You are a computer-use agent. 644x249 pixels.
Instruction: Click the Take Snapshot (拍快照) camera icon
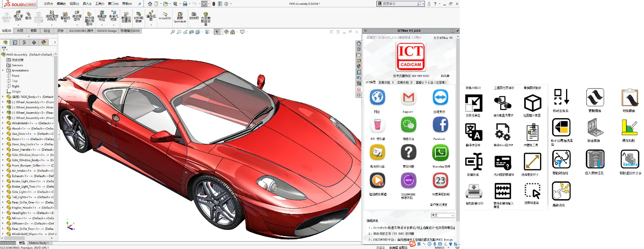pos(194,16)
